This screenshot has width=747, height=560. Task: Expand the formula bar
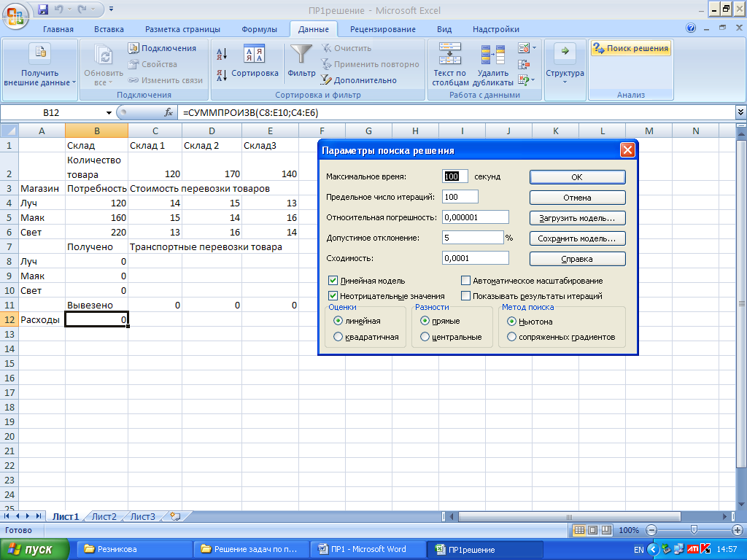tap(740, 112)
